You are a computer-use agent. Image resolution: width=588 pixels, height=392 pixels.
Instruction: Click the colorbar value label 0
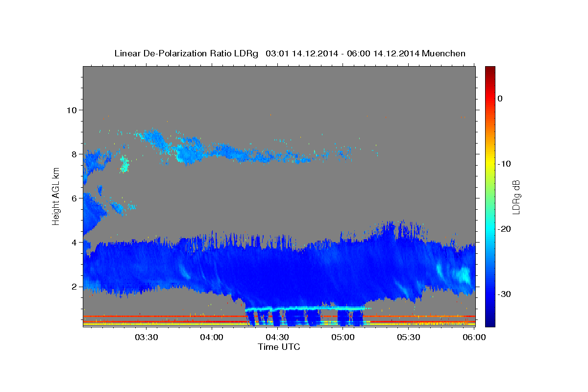500,98
